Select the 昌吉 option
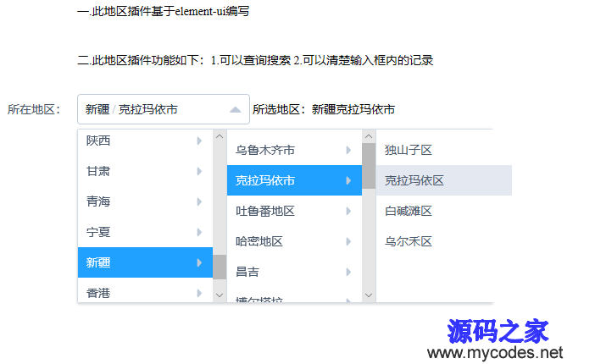This screenshot has width=595, height=364. (x=294, y=272)
